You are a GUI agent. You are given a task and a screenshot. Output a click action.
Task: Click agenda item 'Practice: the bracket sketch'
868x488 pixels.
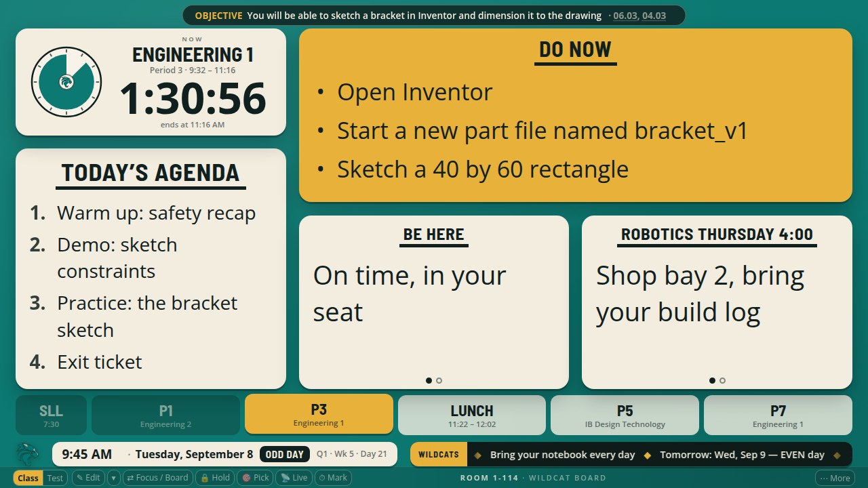point(147,317)
